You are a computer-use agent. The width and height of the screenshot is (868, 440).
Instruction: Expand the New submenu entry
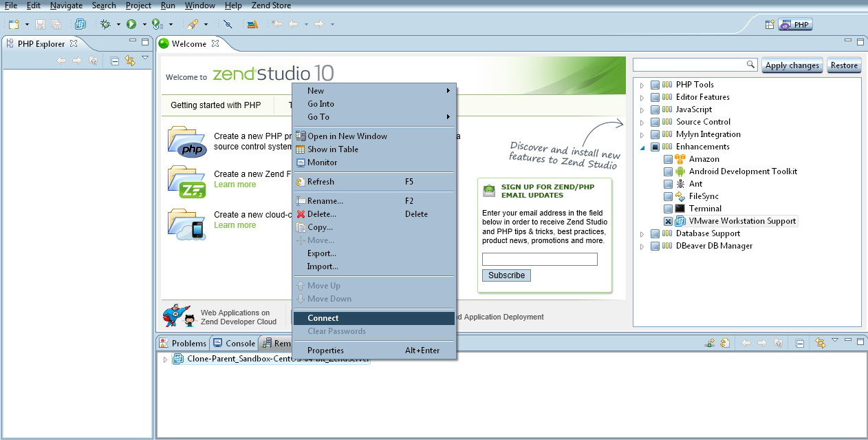tap(374, 91)
